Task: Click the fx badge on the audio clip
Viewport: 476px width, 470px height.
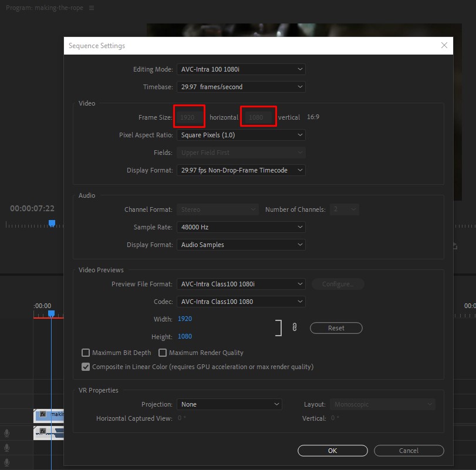Action: (x=43, y=432)
